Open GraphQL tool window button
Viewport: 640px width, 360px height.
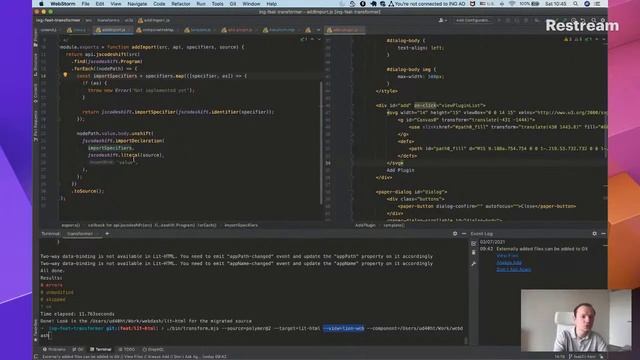point(153,349)
